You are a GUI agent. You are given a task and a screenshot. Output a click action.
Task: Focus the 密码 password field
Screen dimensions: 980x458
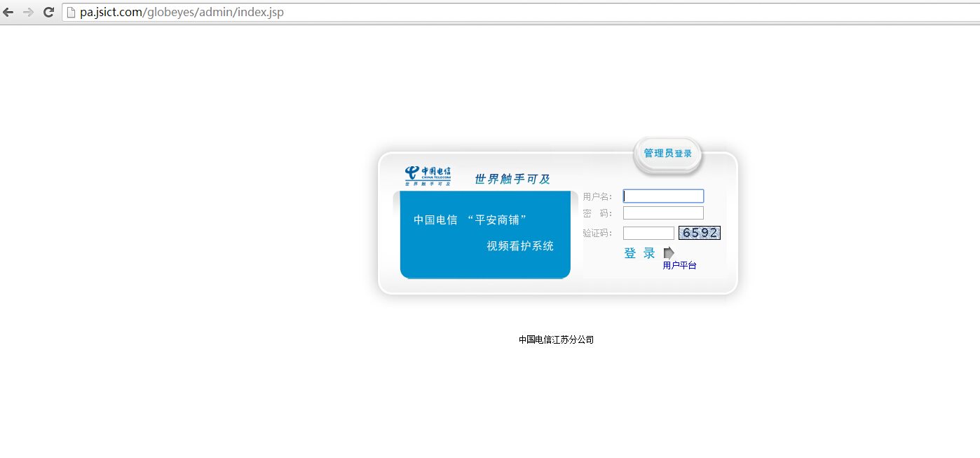[663, 213]
